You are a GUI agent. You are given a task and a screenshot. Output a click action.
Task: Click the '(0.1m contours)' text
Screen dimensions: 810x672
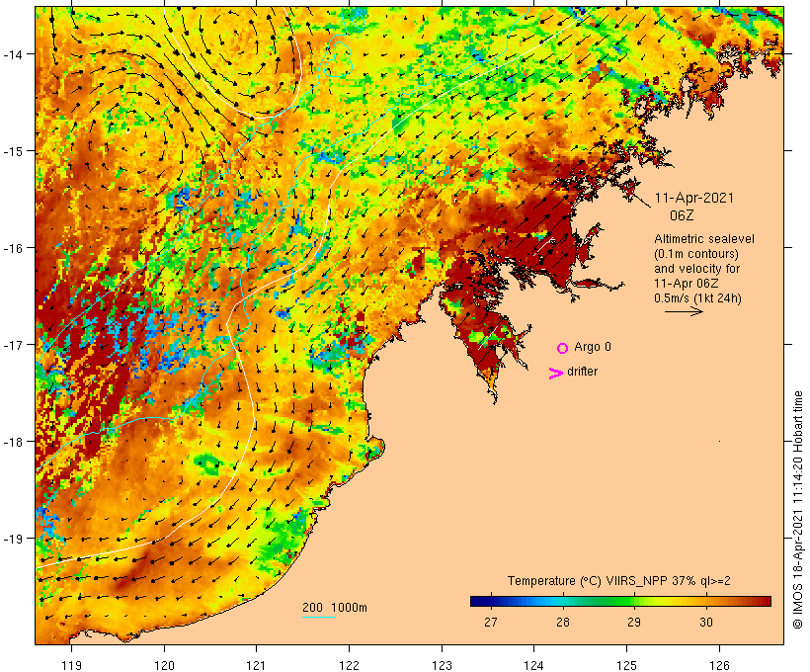696,254
